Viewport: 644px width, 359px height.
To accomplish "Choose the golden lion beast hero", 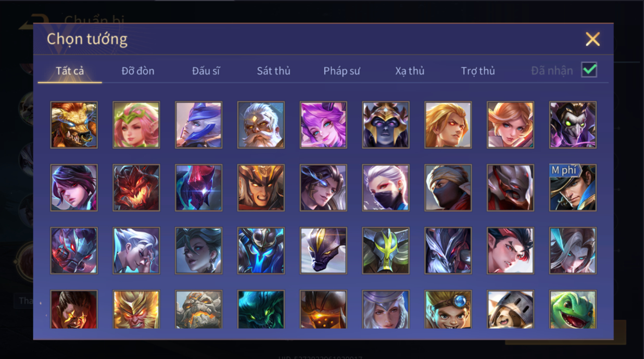I will click(x=74, y=125).
